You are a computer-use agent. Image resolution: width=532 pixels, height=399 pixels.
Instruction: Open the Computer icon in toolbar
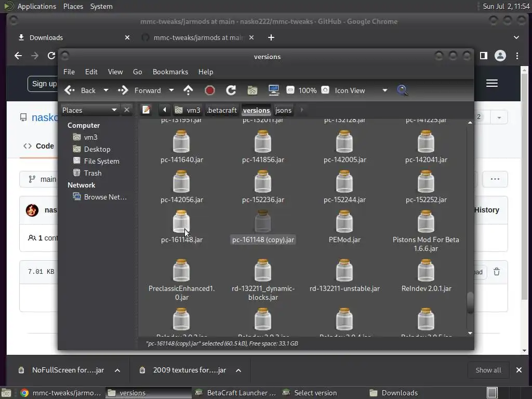[x=273, y=90]
